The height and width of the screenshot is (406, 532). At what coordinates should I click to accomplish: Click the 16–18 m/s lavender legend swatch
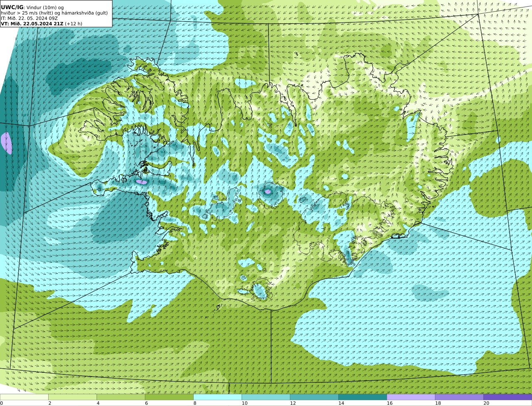coord(411,397)
